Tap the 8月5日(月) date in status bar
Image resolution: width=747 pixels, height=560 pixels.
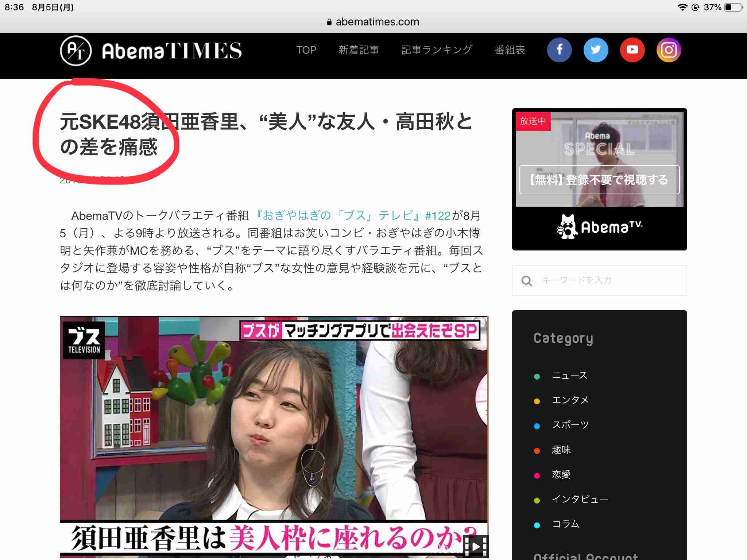pos(53,7)
